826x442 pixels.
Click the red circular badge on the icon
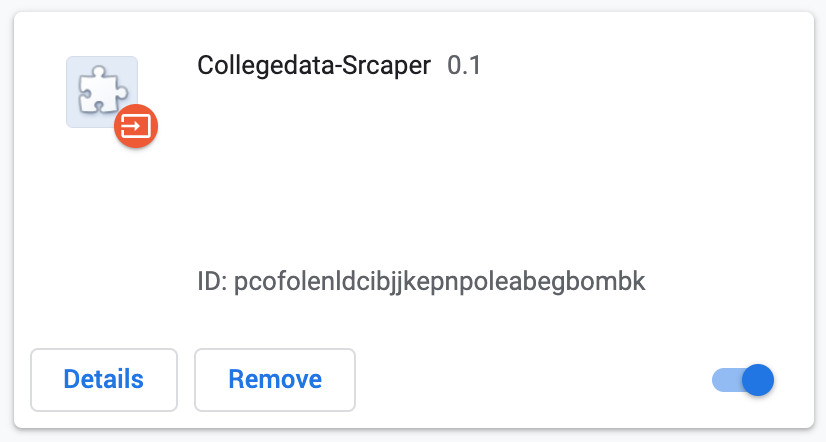click(x=136, y=127)
